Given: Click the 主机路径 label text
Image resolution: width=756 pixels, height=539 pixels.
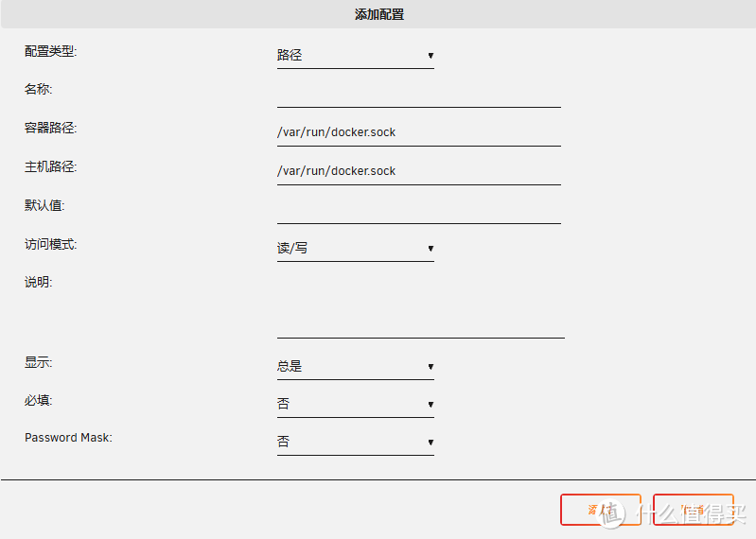Looking at the screenshot, I should (x=51, y=167).
